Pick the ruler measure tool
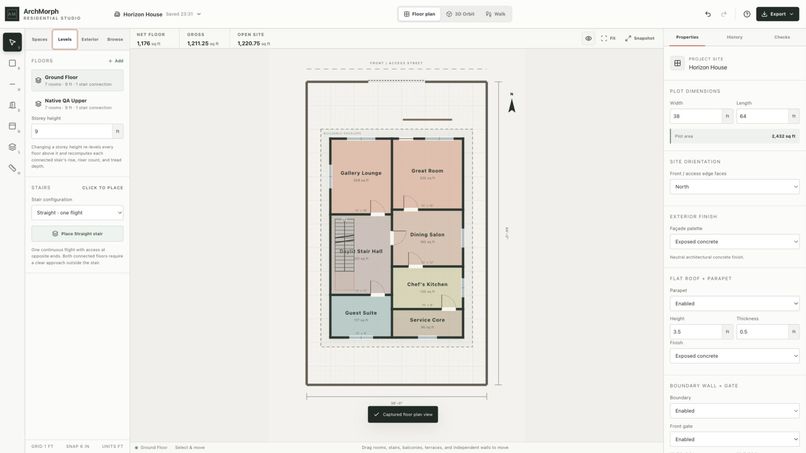Viewport: 806px width, 453px height. (x=12, y=168)
